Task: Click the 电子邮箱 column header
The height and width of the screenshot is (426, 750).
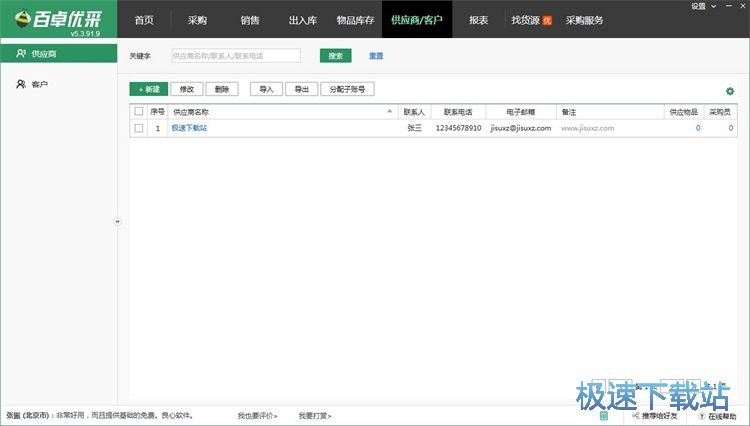Action: point(521,112)
